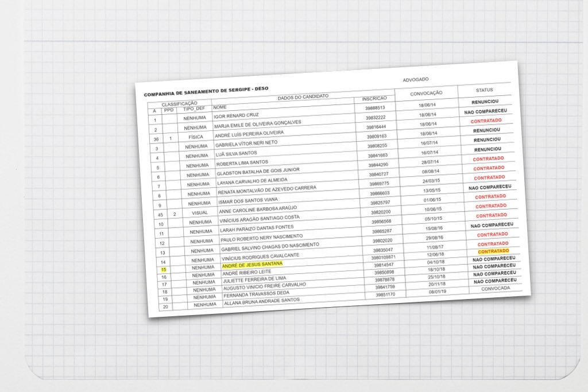Select the name "VINÍCIUS RODRIGUES CAVALCANTE"
The image size is (588, 392).
click(260, 257)
